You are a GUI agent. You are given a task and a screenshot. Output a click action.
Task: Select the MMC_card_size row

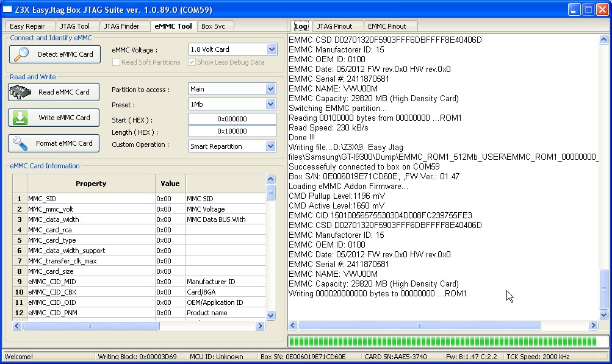click(139, 271)
